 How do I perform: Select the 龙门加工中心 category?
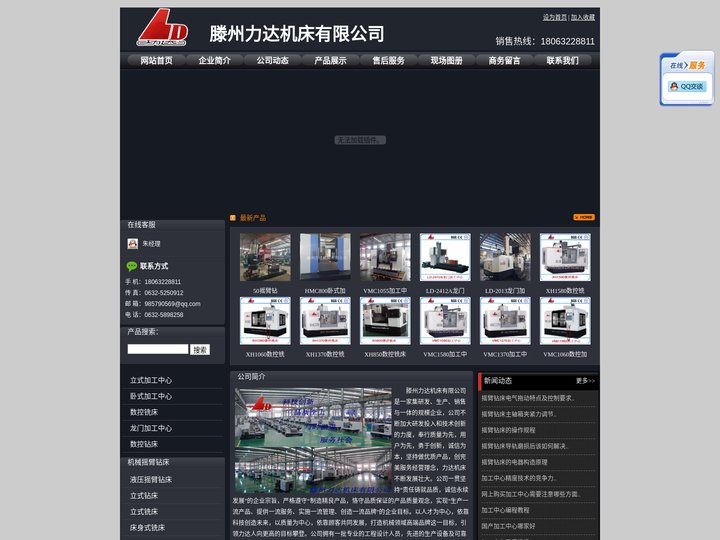coord(151,428)
